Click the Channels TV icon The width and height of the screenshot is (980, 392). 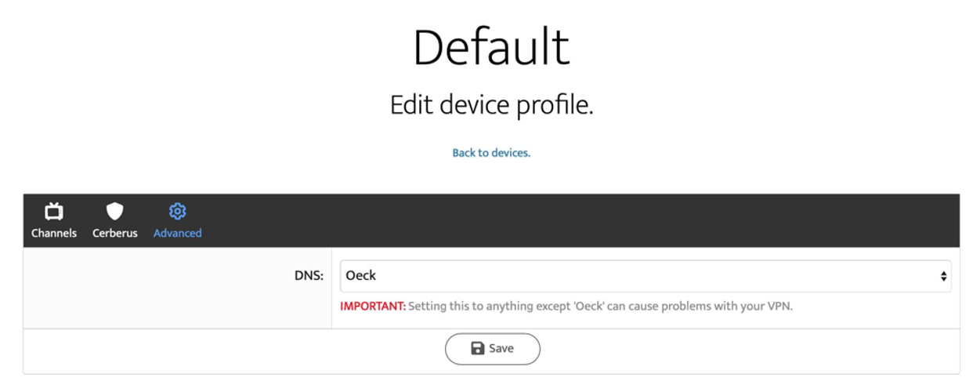point(54,211)
